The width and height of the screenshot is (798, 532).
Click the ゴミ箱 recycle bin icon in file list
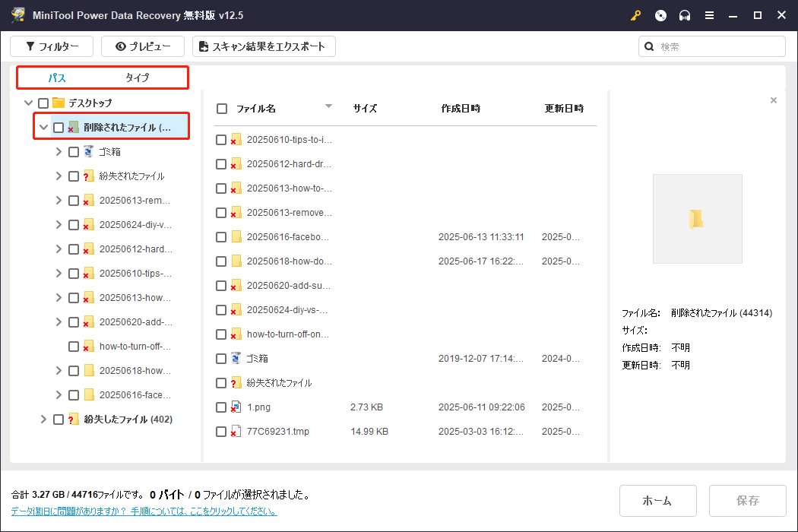pos(236,358)
